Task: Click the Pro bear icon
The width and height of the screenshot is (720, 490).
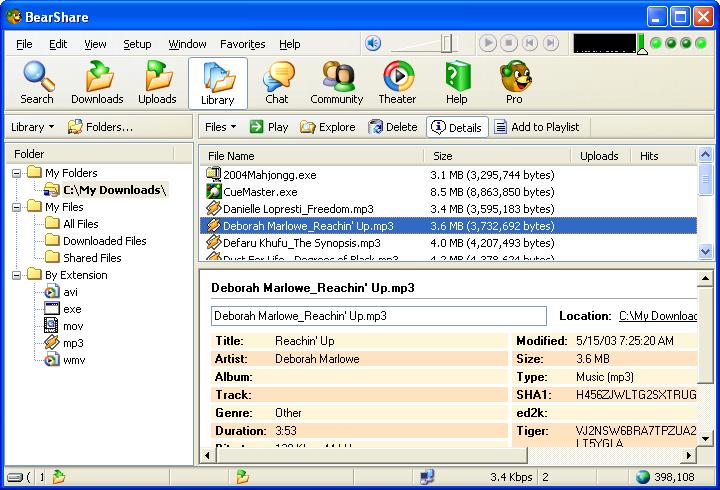Action: (x=515, y=83)
